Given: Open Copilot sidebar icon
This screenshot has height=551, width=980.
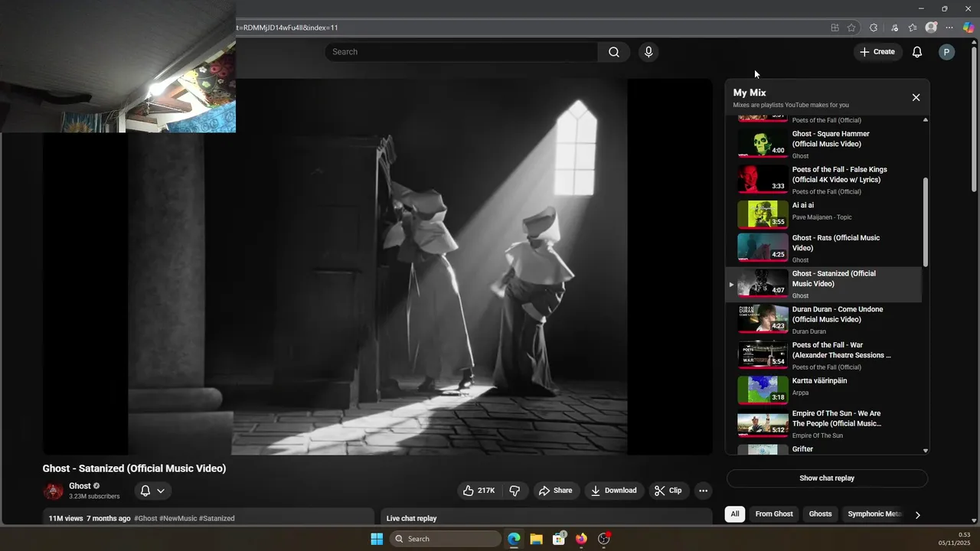Looking at the screenshot, I should (x=969, y=28).
